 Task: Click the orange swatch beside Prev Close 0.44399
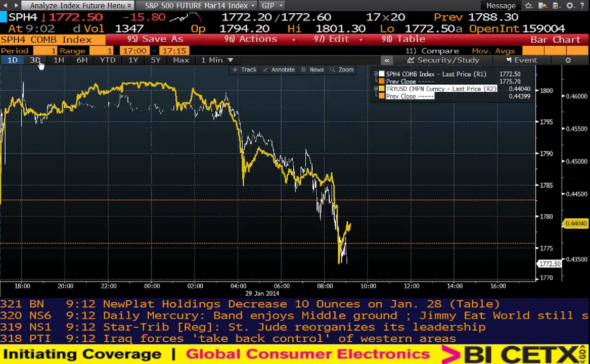[382, 96]
